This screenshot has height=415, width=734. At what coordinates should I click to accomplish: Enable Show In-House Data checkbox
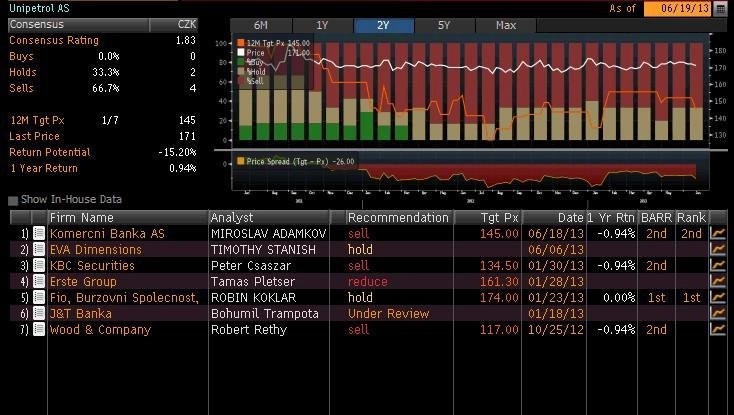(13, 200)
